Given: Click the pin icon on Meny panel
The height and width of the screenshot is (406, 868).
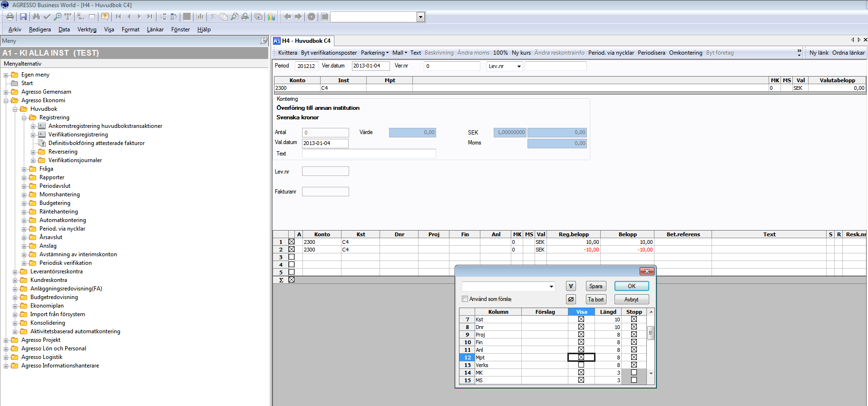Looking at the screenshot, I should [x=264, y=41].
